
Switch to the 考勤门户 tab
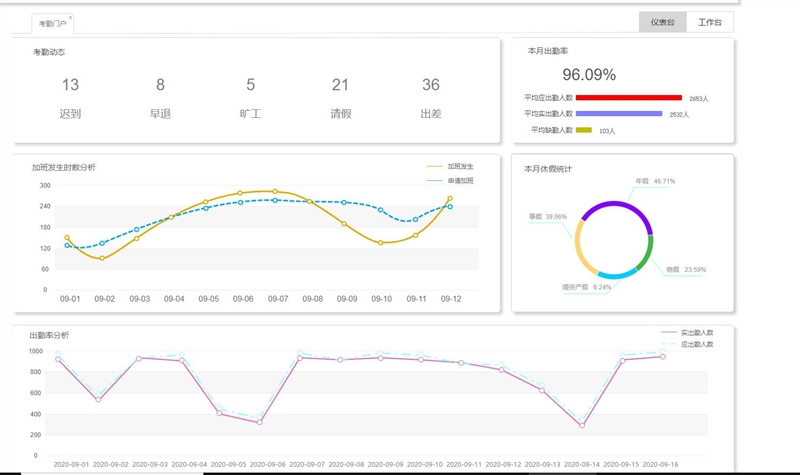[50, 23]
